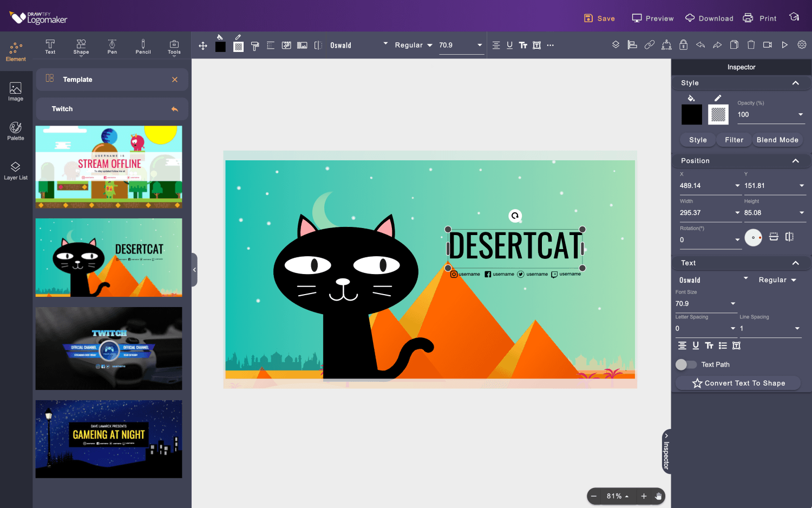Screen dimensions: 812x508
Task: Select the Pen tool
Action: (112, 47)
